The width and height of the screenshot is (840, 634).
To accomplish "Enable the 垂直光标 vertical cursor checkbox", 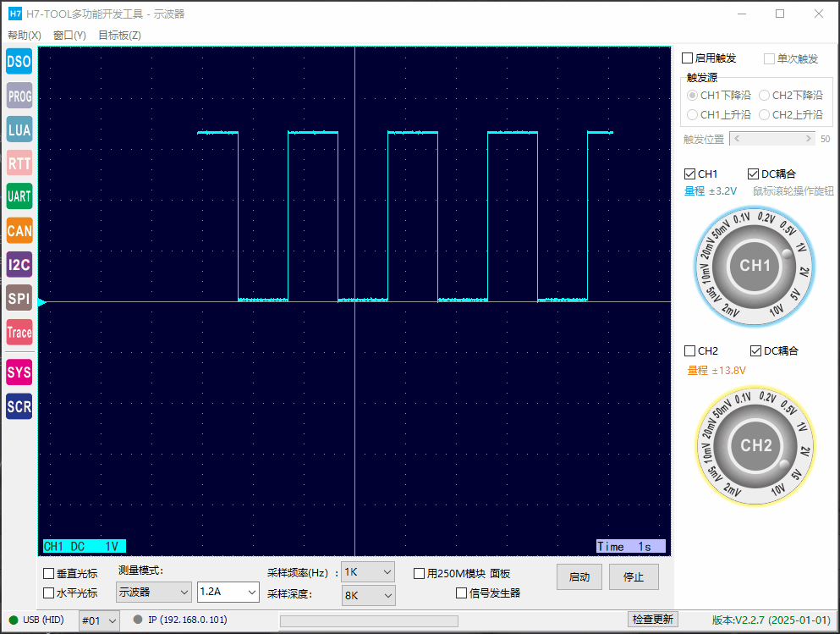I will 49,573.
